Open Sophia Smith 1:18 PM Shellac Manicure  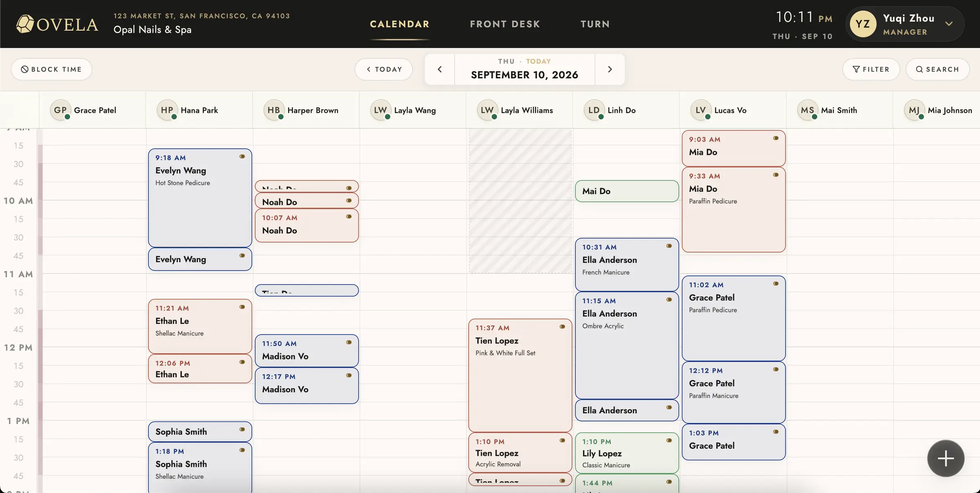[x=200, y=467]
